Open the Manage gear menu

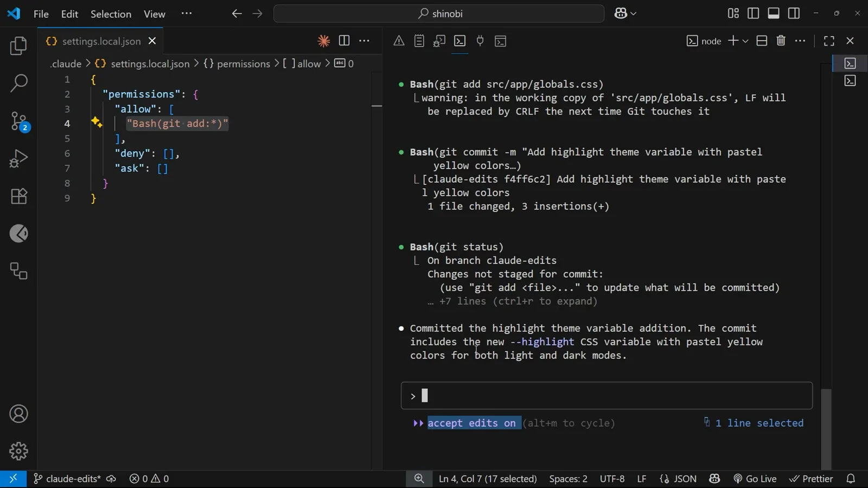[x=18, y=451]
